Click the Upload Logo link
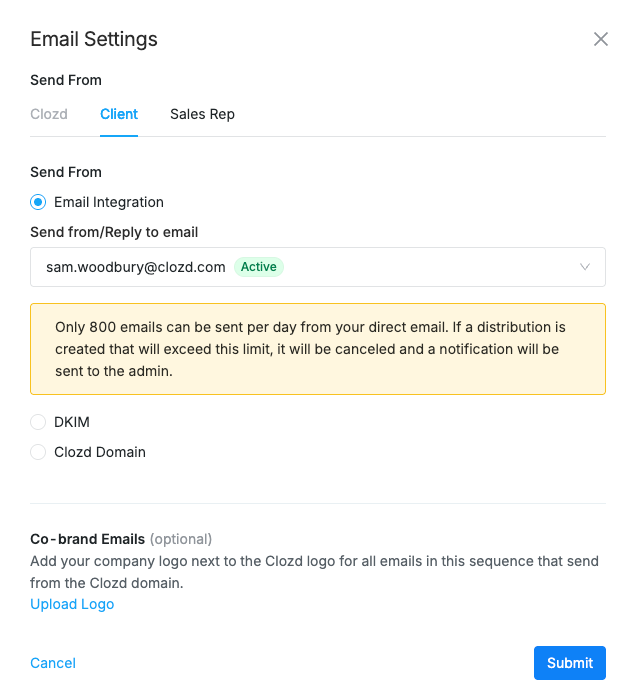632x698 pixels. click(x=72, y=604)
